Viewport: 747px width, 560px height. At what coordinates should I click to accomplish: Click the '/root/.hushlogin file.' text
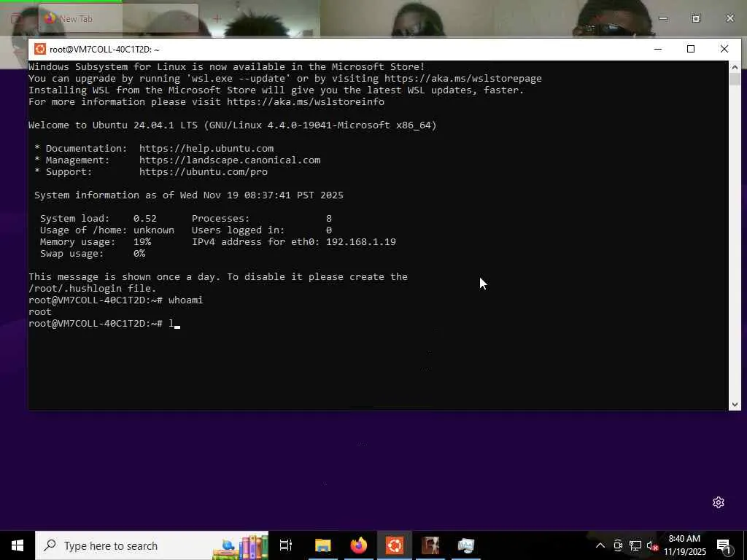pyautogui.click(x=93, y=289)
